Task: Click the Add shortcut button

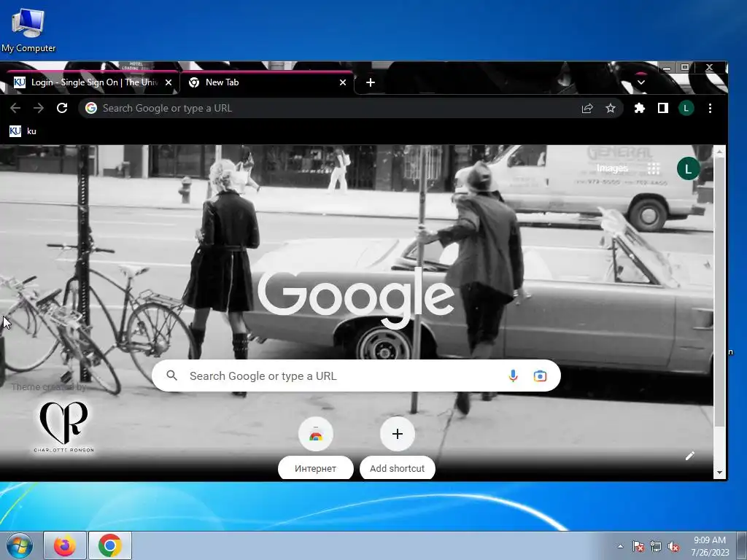Action: [x=398, y=448]
